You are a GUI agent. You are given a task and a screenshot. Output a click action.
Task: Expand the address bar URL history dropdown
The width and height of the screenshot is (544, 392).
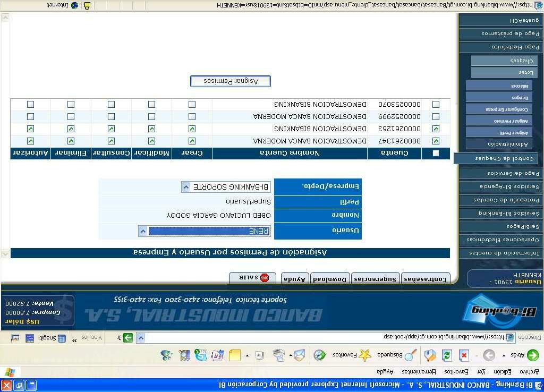point(140,337)
